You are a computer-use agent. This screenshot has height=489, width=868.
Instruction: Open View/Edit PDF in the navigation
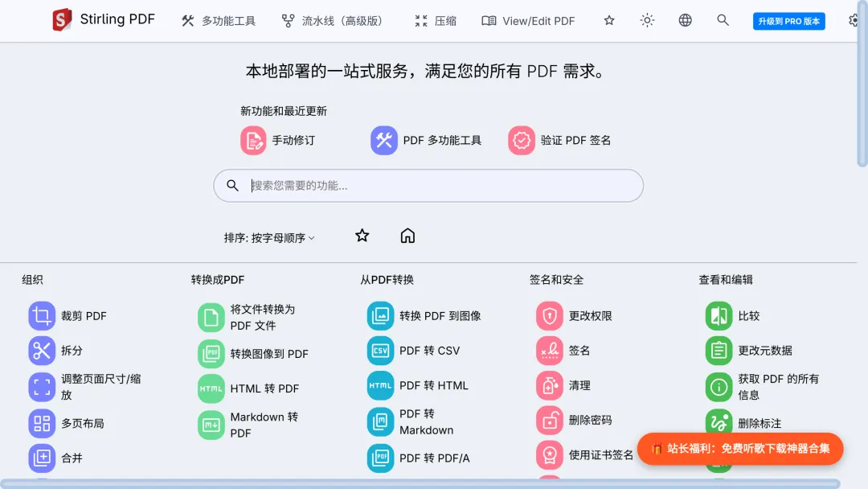point(528,21)
